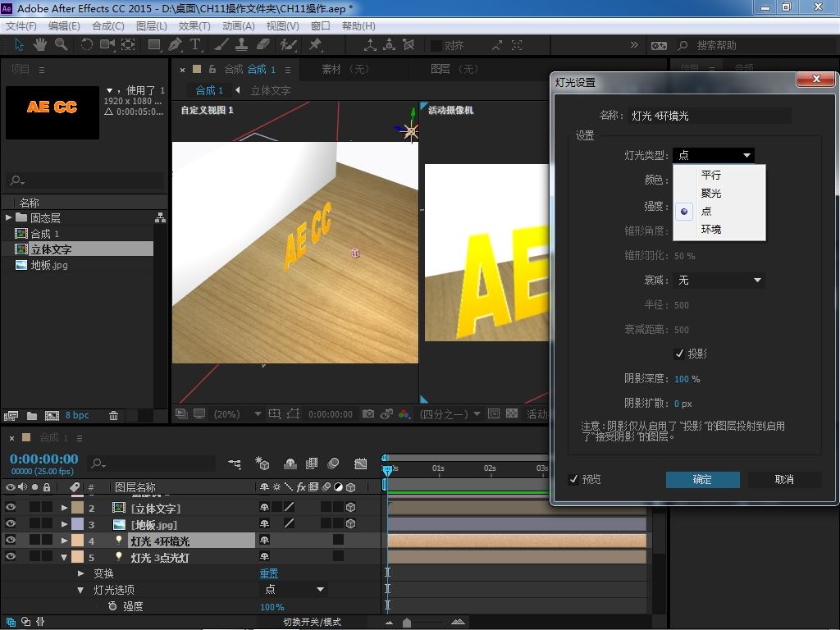Screen dimensions: 840x630
Task: Select the Roto Brush tool
Action: point(288,45)
